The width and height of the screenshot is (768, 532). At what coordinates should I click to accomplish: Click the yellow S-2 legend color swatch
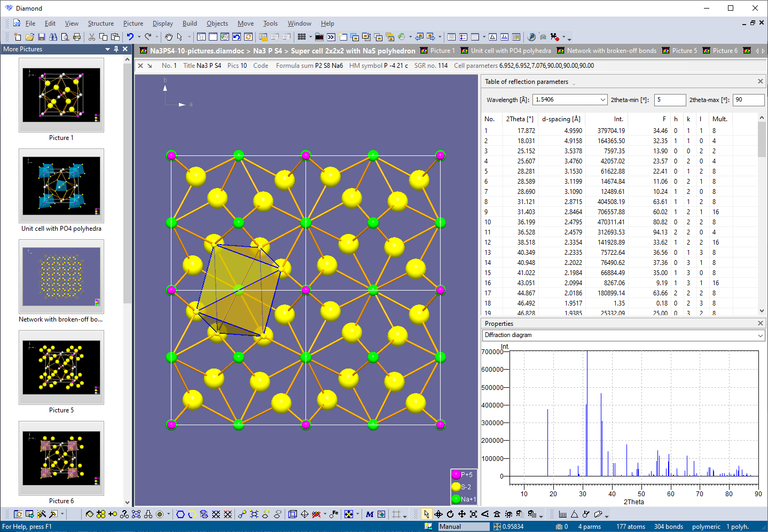coord(457,487)
